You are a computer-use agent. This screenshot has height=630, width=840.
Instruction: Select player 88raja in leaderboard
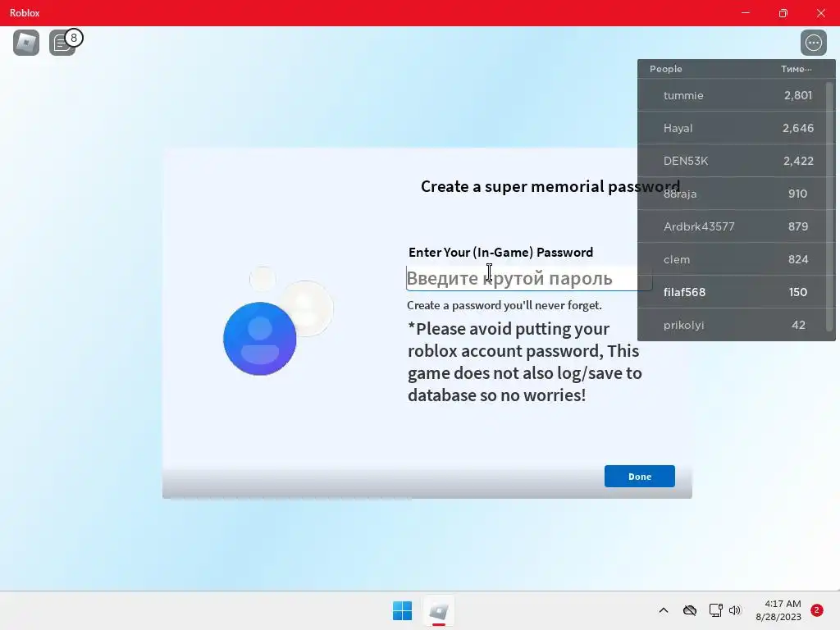pyautogui.click(x=732, y=194)
